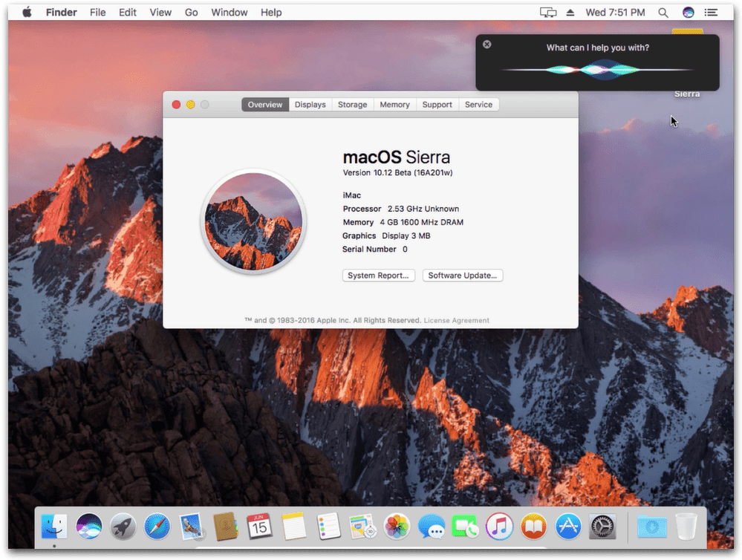Open Notification Center list icon
The width and height of the screenshot is (742, 560).
[x=712, y=13]
